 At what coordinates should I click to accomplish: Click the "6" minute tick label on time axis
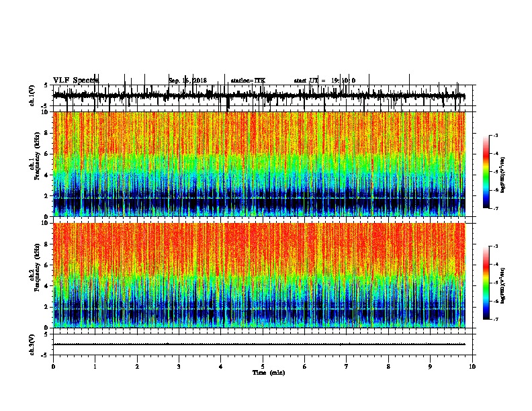click(x=304, y=367)
